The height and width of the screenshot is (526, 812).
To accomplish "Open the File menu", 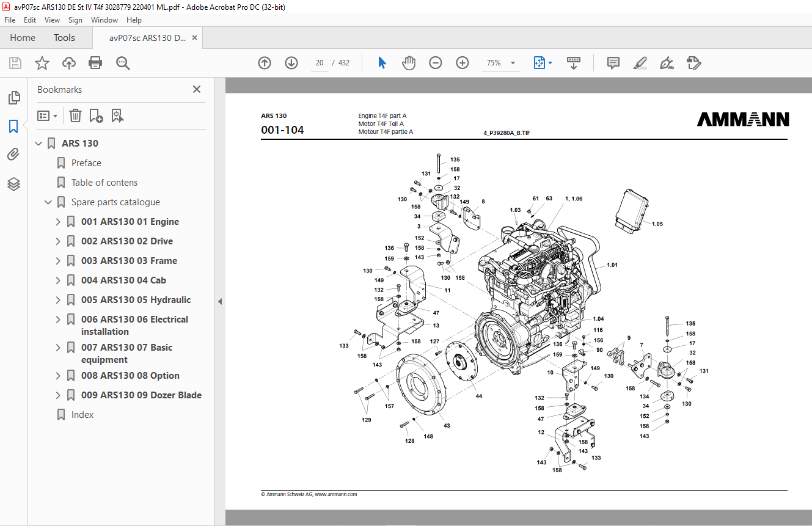I will pyautogui.click(x=10, y=20).
